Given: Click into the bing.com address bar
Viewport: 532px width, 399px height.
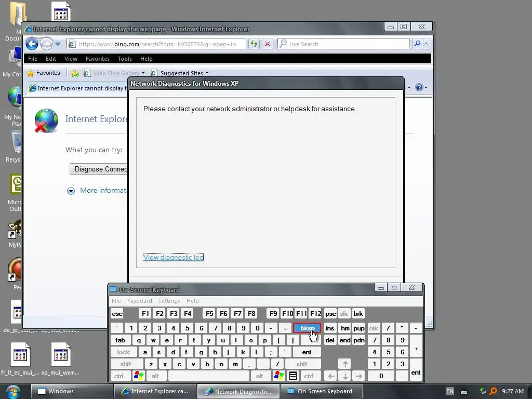Looking at the screenshot, I should click(156, 44).
